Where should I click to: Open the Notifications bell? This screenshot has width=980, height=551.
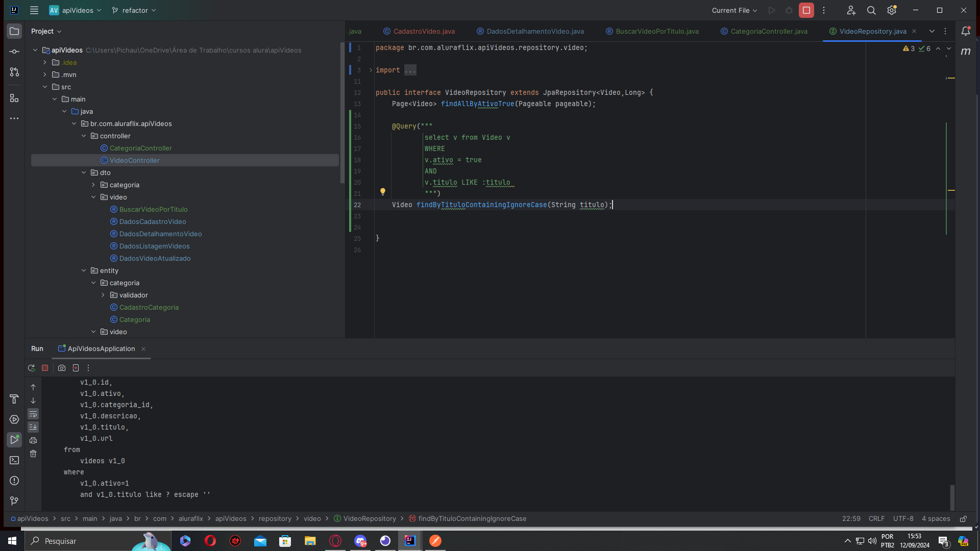click(x=966, y=31)
